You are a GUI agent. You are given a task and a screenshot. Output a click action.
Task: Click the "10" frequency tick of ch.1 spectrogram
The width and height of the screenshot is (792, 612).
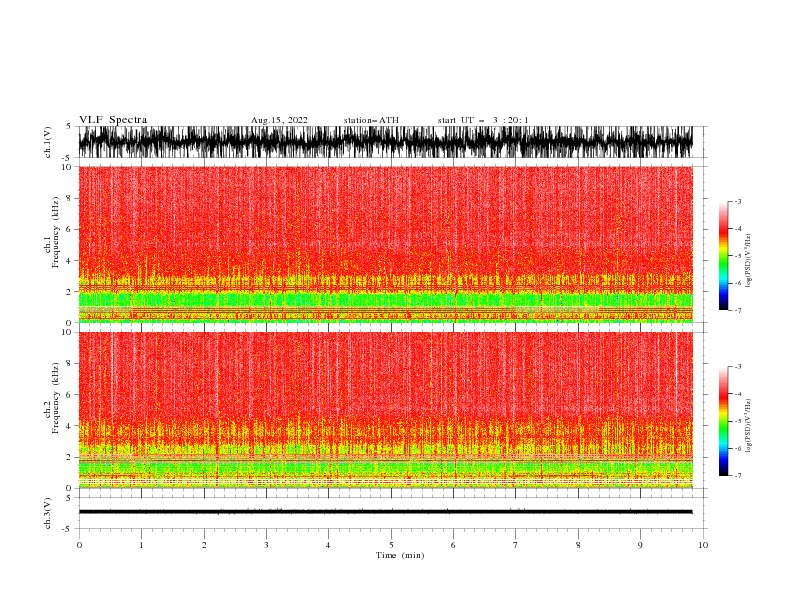pos(67,167)
